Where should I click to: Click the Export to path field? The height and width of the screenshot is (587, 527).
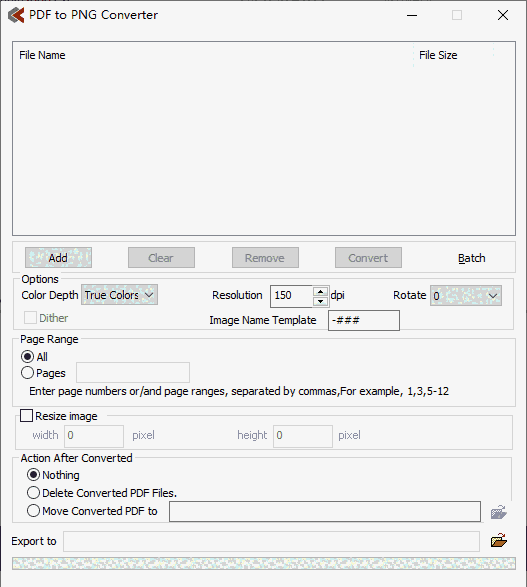[x=271, y=541]
